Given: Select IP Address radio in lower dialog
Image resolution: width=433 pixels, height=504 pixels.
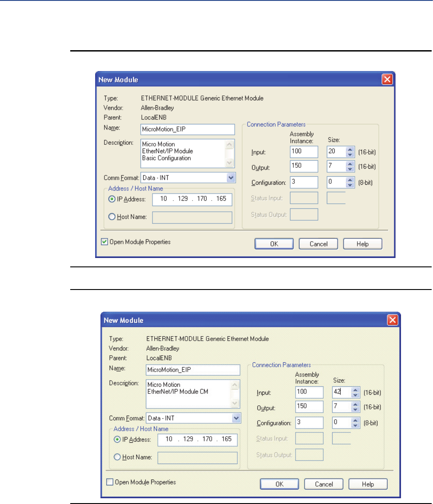Looking at the screenshot, I should tap(117, 440).
